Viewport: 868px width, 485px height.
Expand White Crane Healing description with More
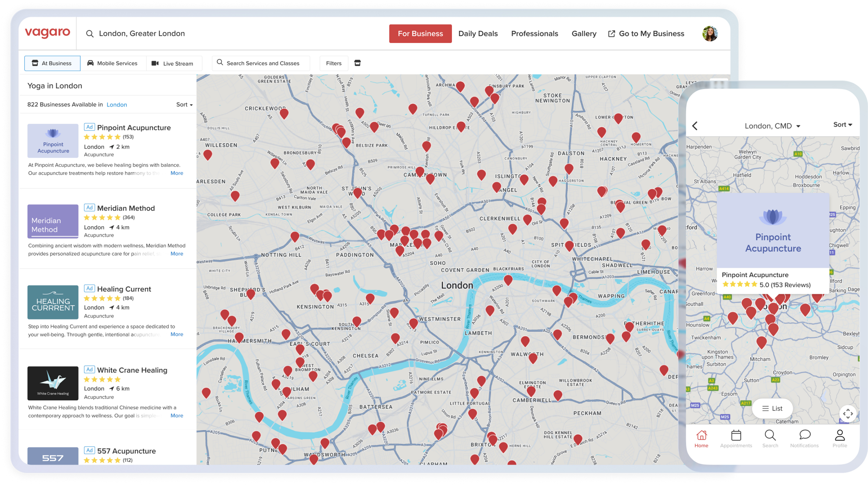tap(177, 416)
